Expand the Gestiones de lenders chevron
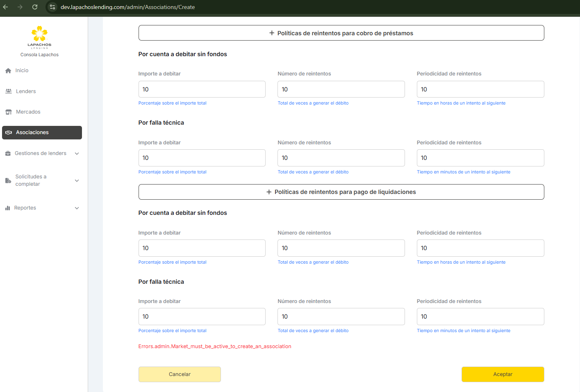Screen dimensions: 580x392 click(x=77, y=153)
